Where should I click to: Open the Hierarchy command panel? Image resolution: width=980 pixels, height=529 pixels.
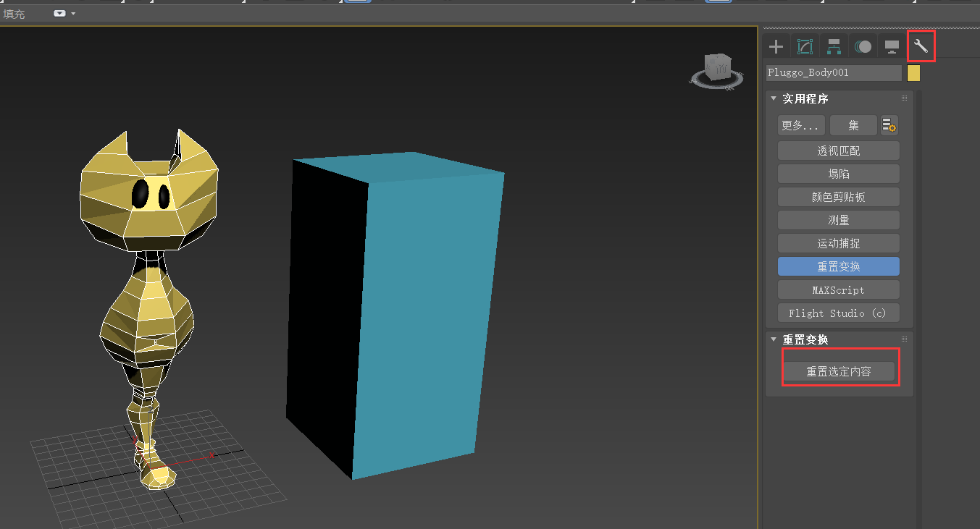[x=833, y=46]
